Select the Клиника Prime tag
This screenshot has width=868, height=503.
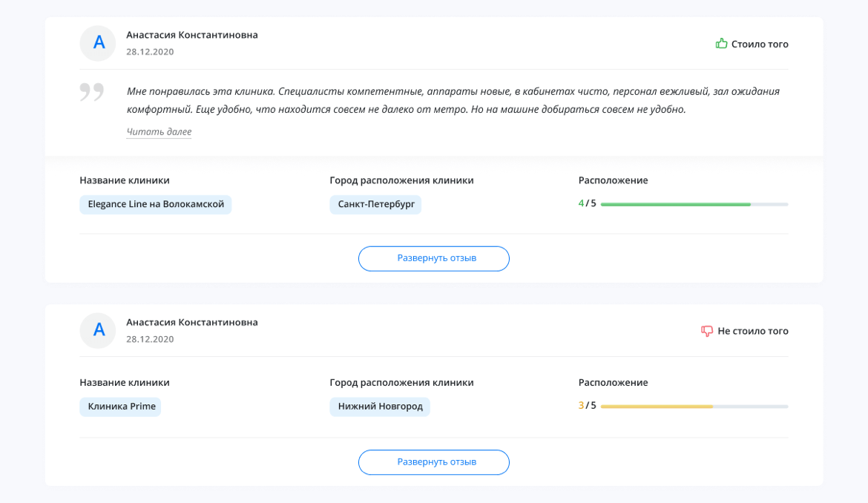click(121, 407)
